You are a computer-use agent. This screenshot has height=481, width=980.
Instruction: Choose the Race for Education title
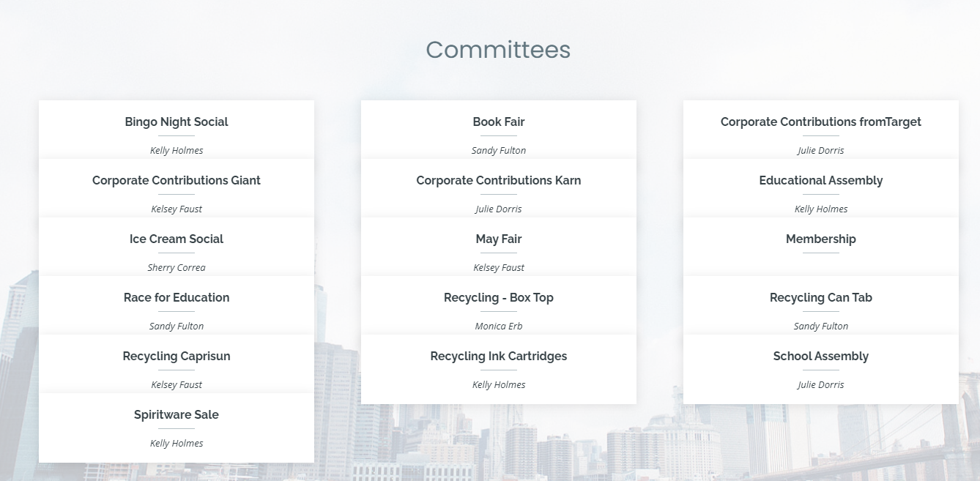[x=177, y=297]
